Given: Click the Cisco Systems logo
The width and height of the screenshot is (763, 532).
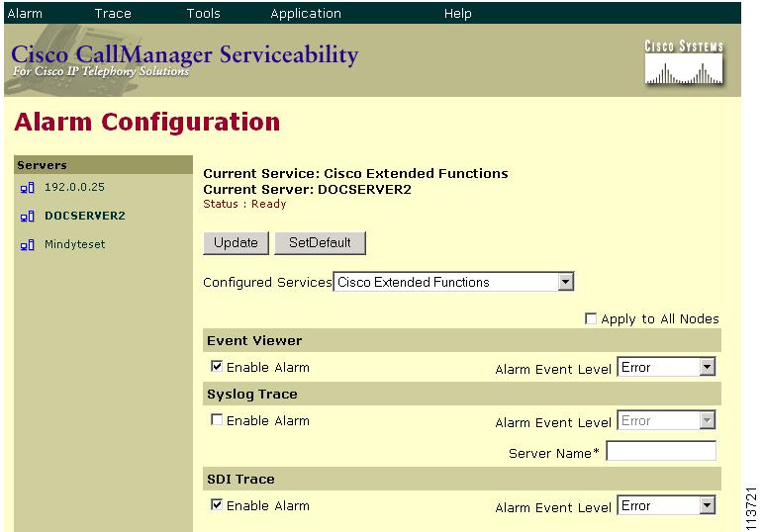Looking at the screenshot, I should (x=684, y=62).
